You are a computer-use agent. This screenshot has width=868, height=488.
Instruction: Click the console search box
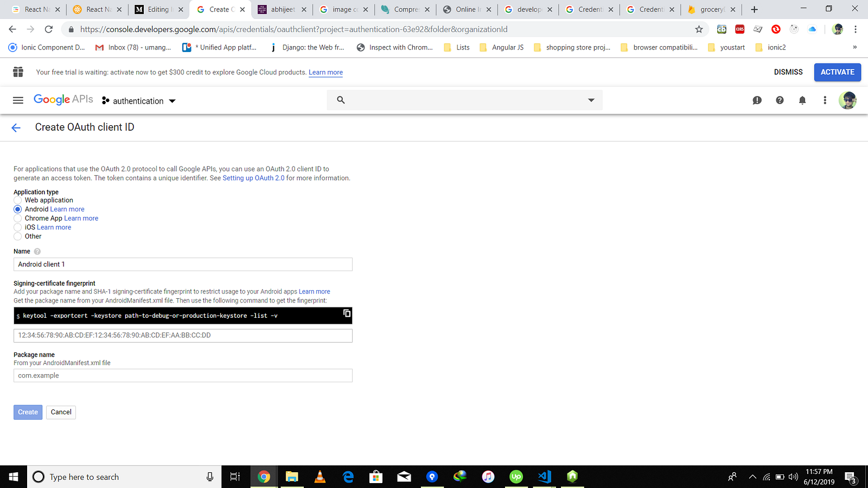[x=464, y=100]
